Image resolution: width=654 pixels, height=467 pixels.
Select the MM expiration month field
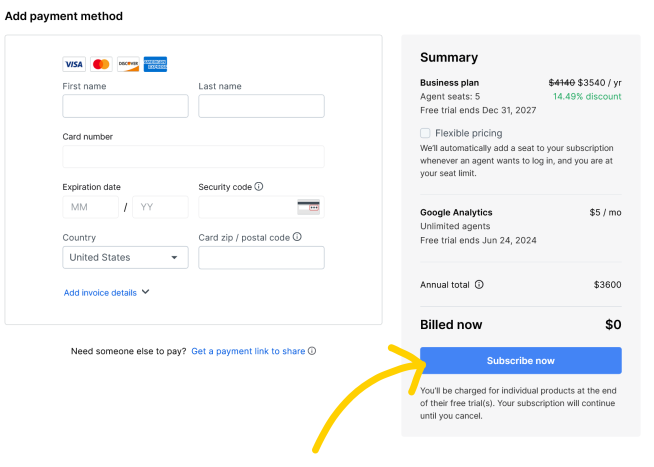tap(91, 207)
